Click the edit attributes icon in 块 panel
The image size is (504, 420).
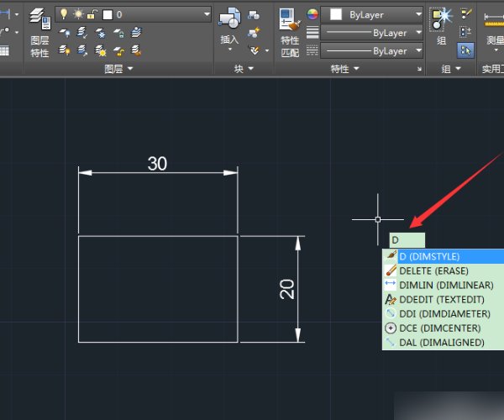point(255,50)
